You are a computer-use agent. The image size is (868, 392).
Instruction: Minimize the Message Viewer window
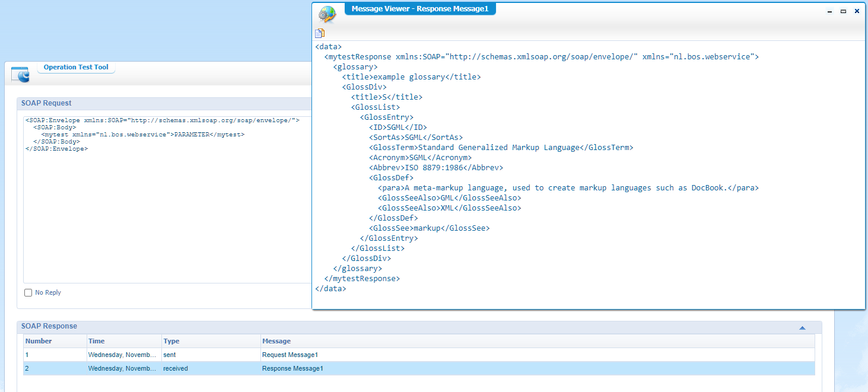point(829,11)
